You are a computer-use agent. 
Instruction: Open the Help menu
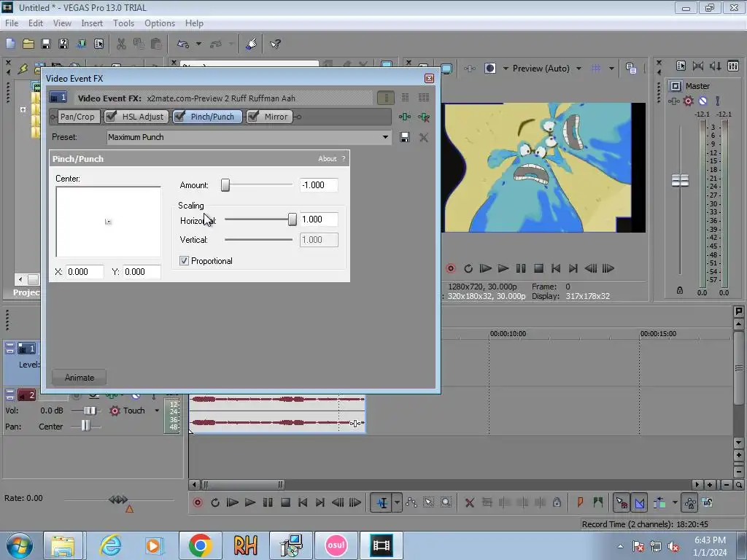tap(194, 23)
